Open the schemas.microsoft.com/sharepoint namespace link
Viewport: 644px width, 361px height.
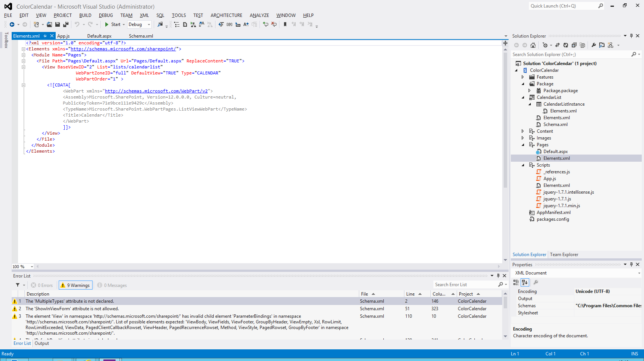[123, 49]
